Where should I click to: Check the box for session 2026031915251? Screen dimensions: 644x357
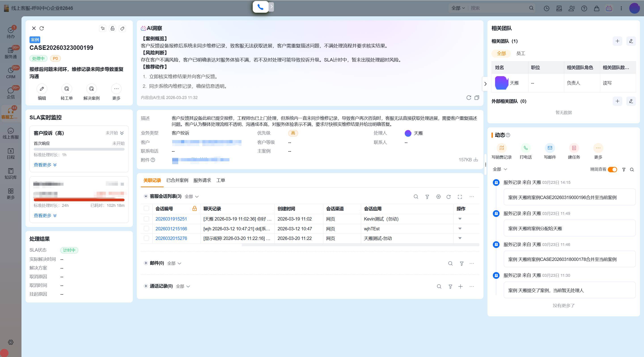[x=146, y=219]
